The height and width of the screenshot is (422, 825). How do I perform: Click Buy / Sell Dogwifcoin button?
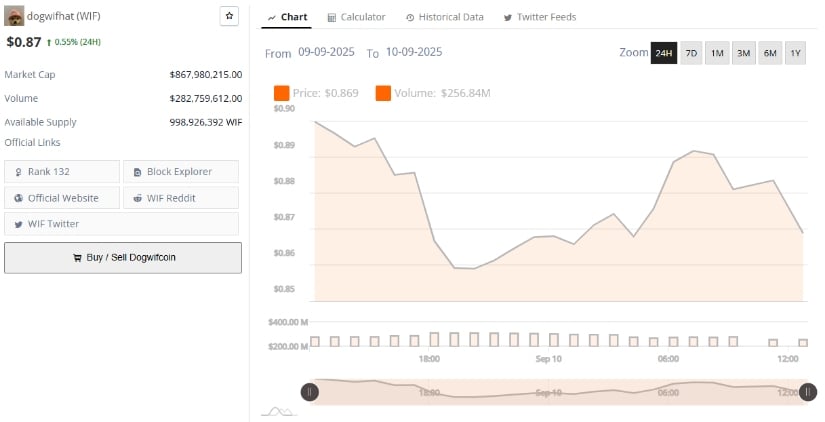pos(123,258)
